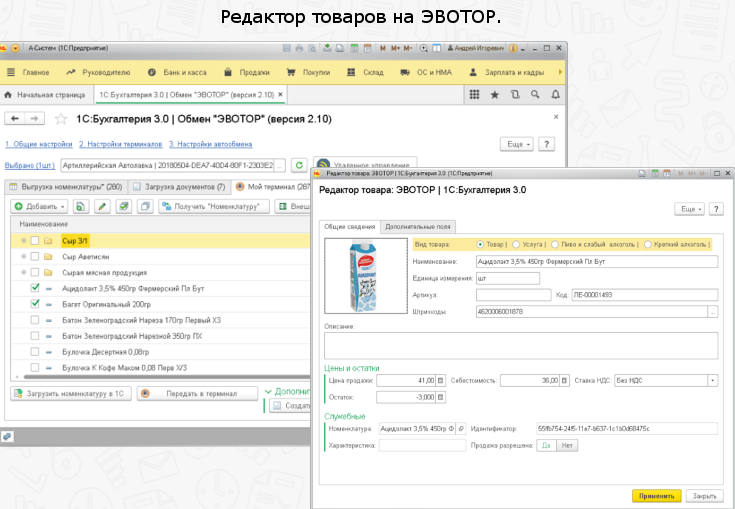
Task: Expand the Сыр Аветисян folder
Action: click(22, 256)
